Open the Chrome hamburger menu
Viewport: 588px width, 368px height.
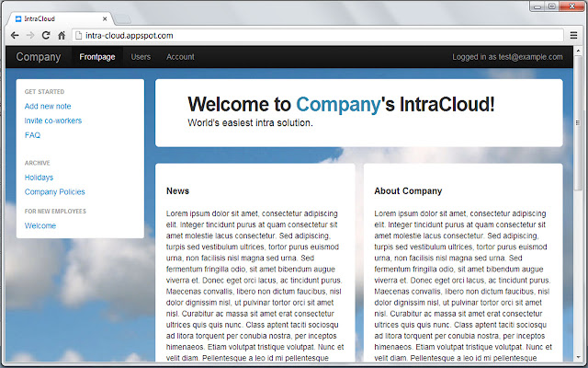point(573,35)
